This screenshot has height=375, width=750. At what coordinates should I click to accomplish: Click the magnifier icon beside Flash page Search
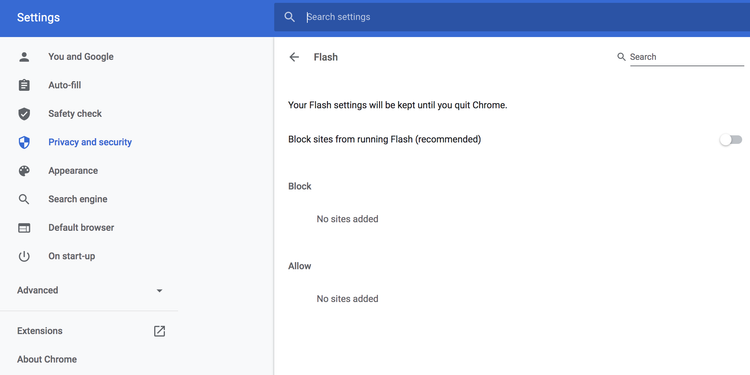coord(621,57)
